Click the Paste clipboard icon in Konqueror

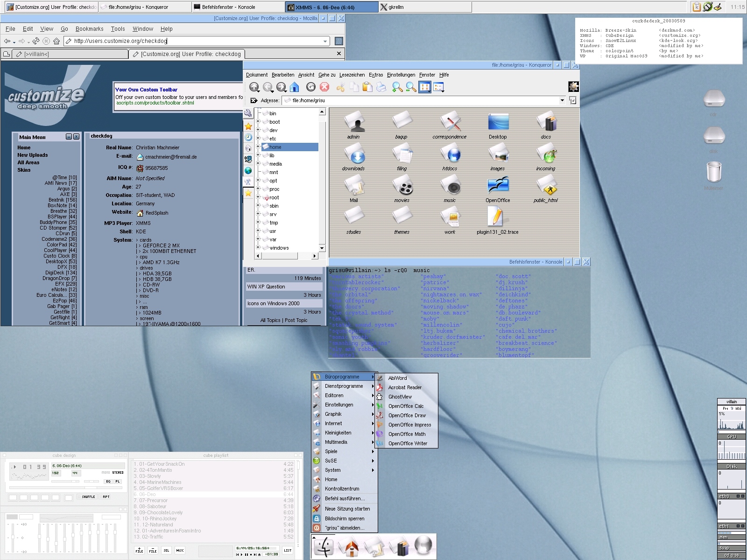tap(368, 87)
